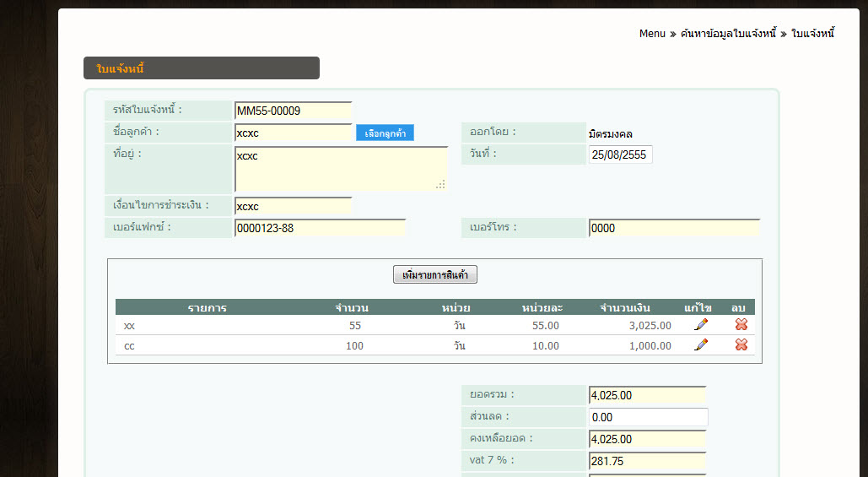Focus the vat 7 % field 281.75
Viewport: 868px width, 477px height.
pos(648,461)
